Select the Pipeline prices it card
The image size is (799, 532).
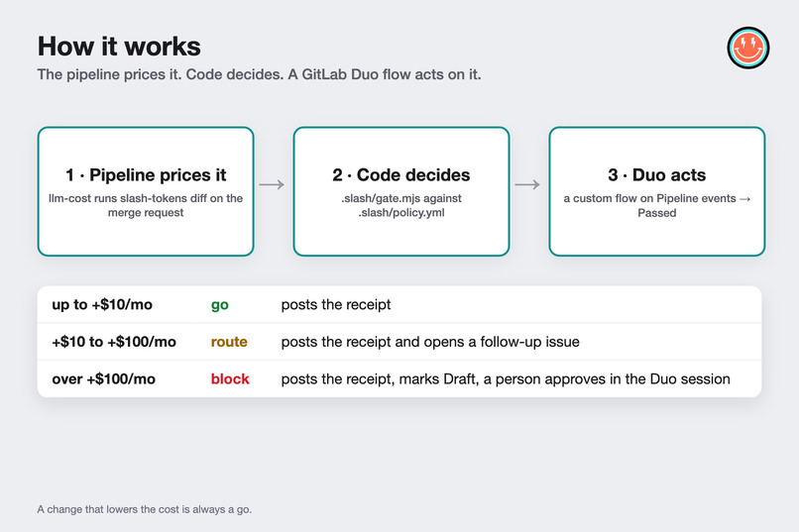coord(146,191)
